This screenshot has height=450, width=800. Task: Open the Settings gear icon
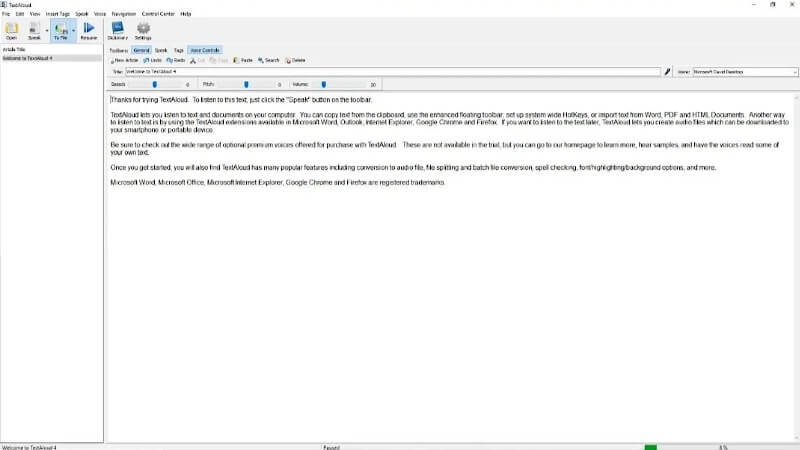143,31
